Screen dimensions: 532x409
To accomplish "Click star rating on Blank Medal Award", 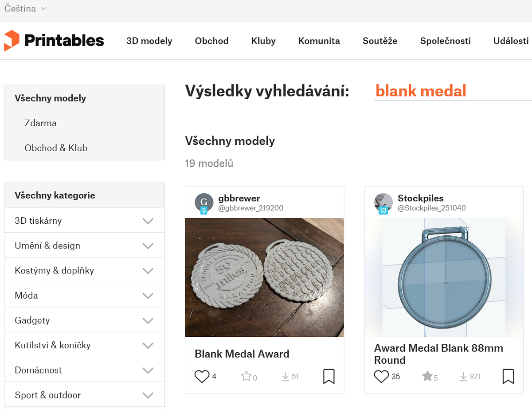I will (246, 377).
